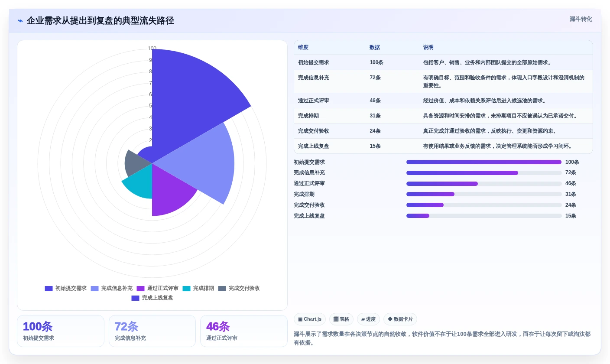
Task: Toggle 通过正式评审 legend swatch
Action: pyautogui.click(x=140, y=289)
